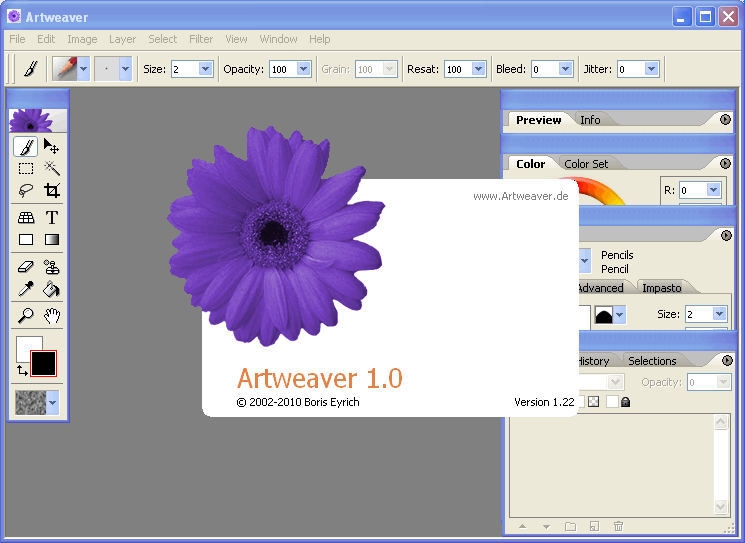745x543 pixels.
Task: Open the brush variant dot dropdown
Action: coord(125,69)
